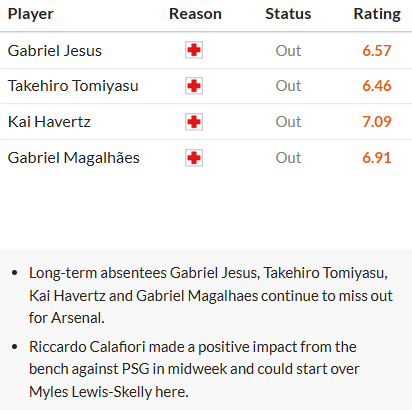412x410 pixels.
Task: Click Takehiro Tomiyasu red cross icon
Action: click(x=194, y=86)
